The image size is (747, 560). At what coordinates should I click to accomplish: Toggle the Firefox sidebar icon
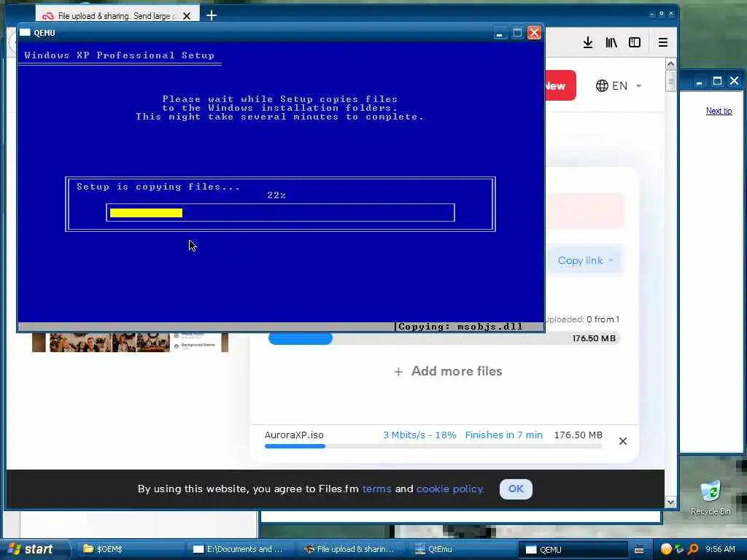pyautogui.click(x=635, y=42)
